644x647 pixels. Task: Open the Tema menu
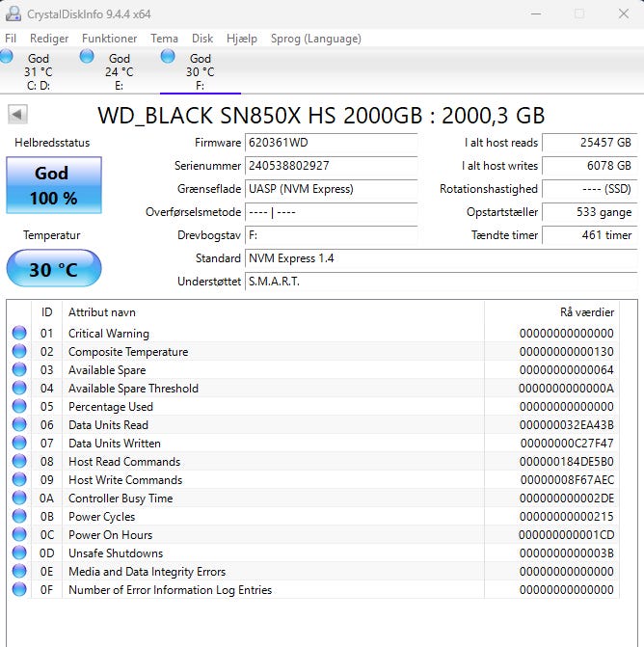[164, 39]
